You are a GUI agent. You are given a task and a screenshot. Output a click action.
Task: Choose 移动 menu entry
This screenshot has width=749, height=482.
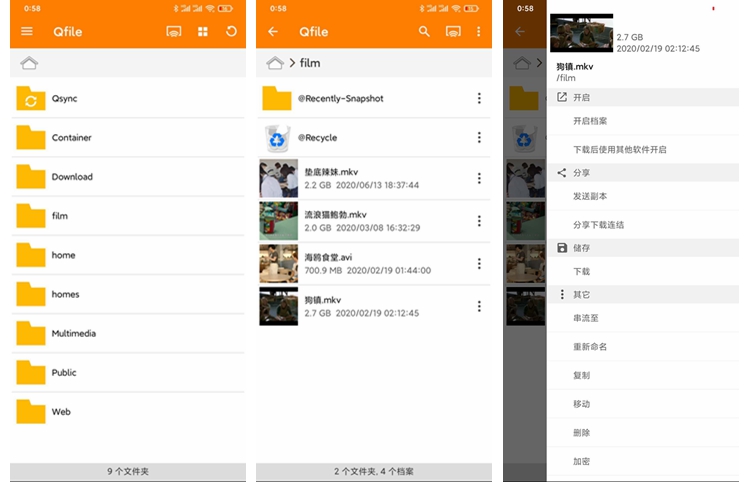pyautogui.click(x=642, y=404)
